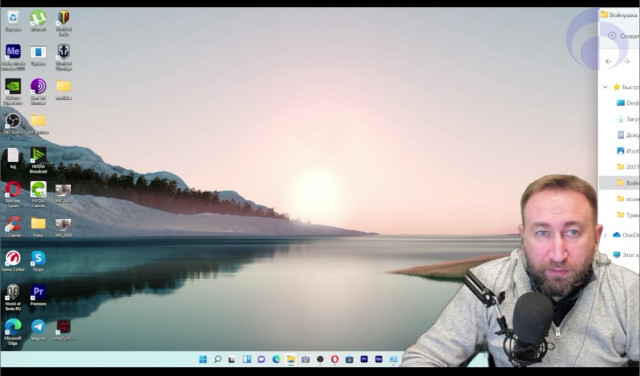Open the taskbar Search icon
The image size is (640, 376).
point(218,359)
